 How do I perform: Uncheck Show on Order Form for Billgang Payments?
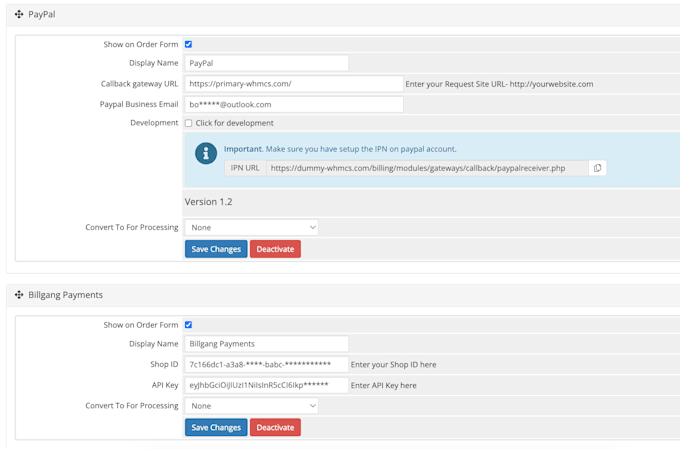pos(189,325)
